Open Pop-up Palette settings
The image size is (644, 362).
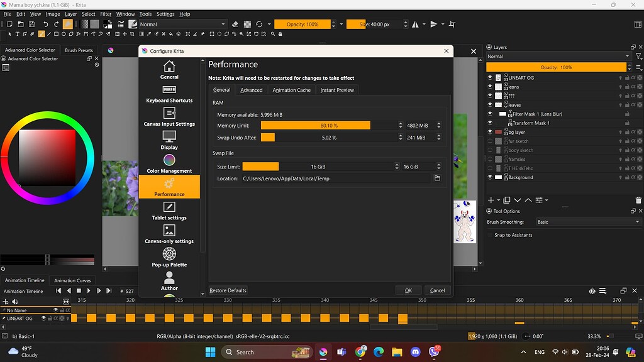169,258
